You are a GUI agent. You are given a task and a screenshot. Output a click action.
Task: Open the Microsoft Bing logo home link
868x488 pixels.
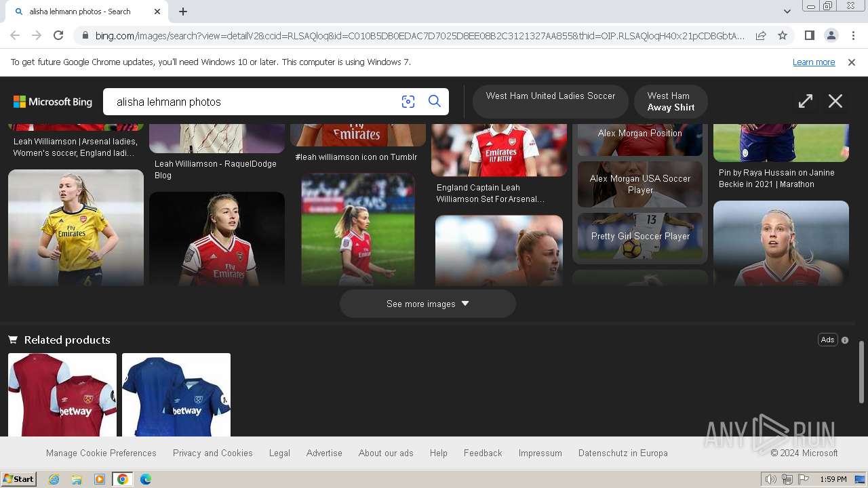pos(53,102)
